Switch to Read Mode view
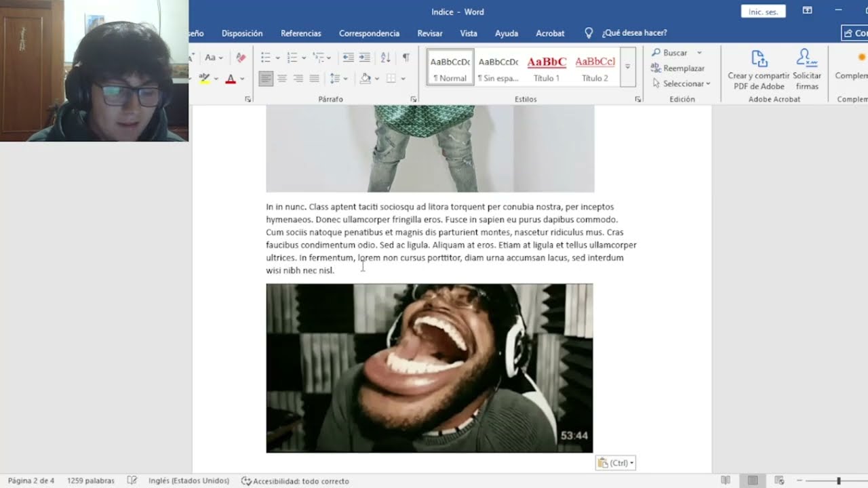 [726, 481]
